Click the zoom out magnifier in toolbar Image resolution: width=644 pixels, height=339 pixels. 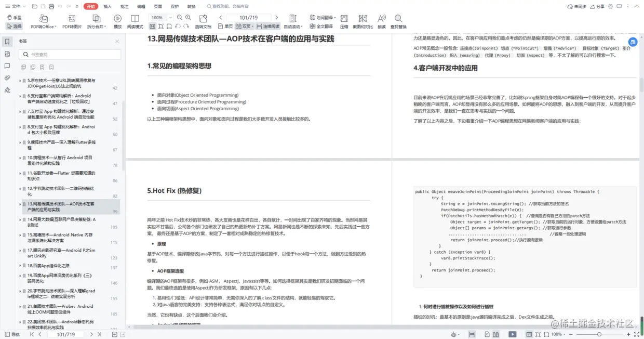pos(180,17)
